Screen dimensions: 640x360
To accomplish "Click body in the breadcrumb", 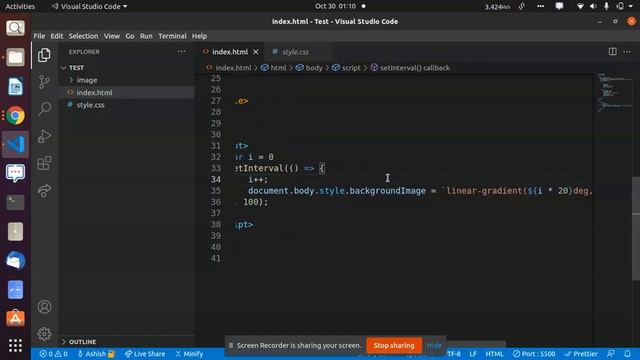I will [314, 68].
